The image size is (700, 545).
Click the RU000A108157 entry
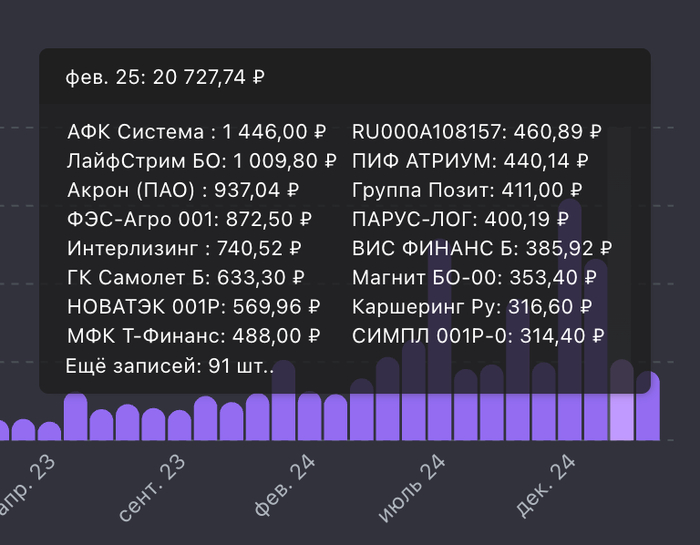(x=477, y=131)
